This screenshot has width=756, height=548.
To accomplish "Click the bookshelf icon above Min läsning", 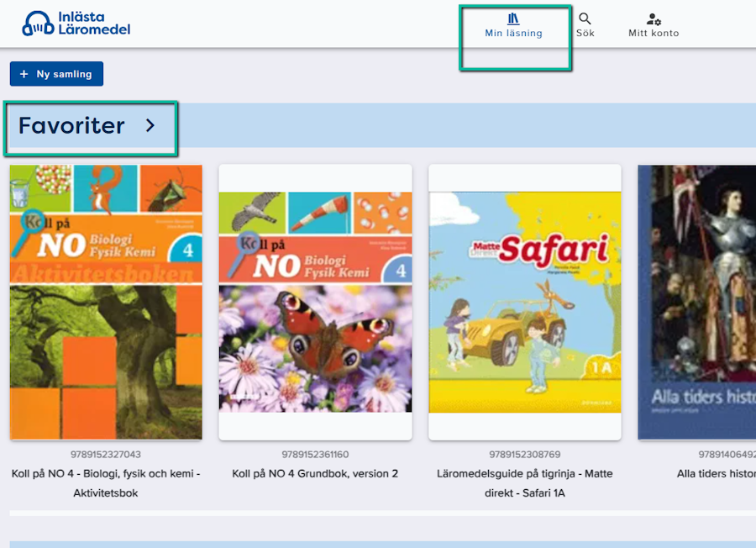I will click(x=513, y=18).
